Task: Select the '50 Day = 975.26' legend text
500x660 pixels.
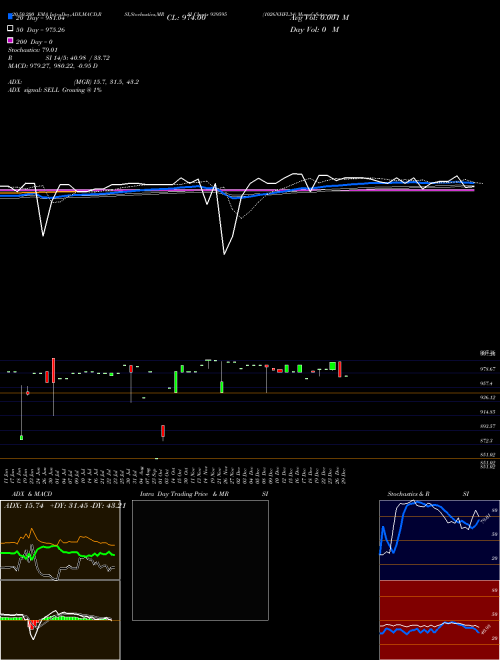Action: pos(40,30)
